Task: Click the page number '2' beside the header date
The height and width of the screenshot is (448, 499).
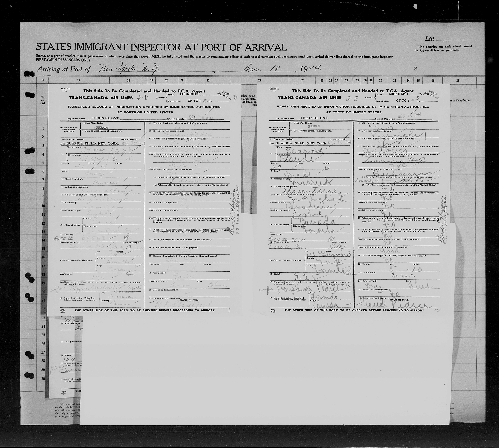Action: coord(415,69)
